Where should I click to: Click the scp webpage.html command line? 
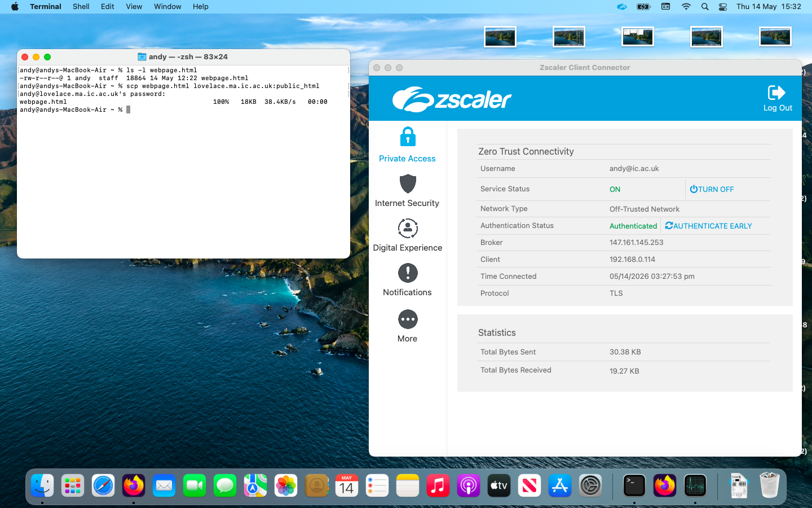click(x=170, y=86)
